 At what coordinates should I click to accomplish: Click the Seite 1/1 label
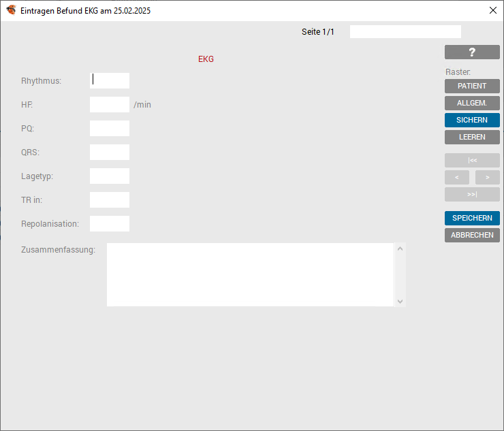(317, 32)
